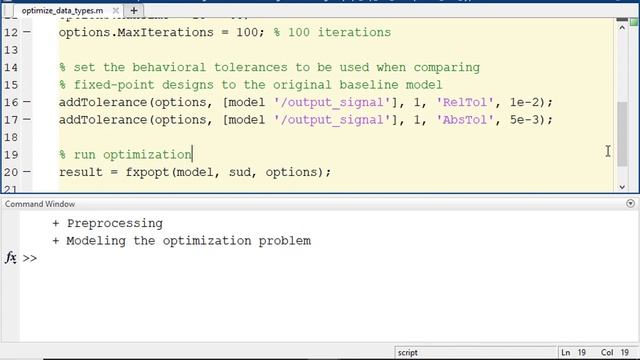Click the command prompt input line

[x=327, y=258]
